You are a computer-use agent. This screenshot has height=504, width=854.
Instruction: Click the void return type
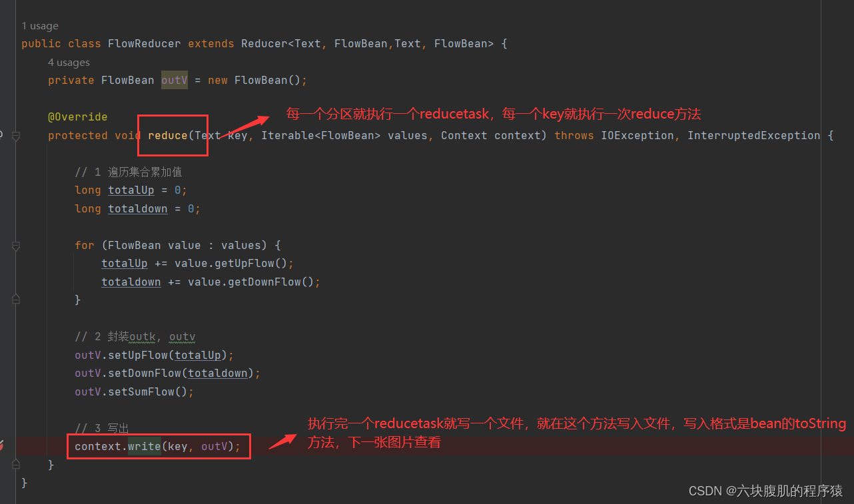click(x=128, y=136)
